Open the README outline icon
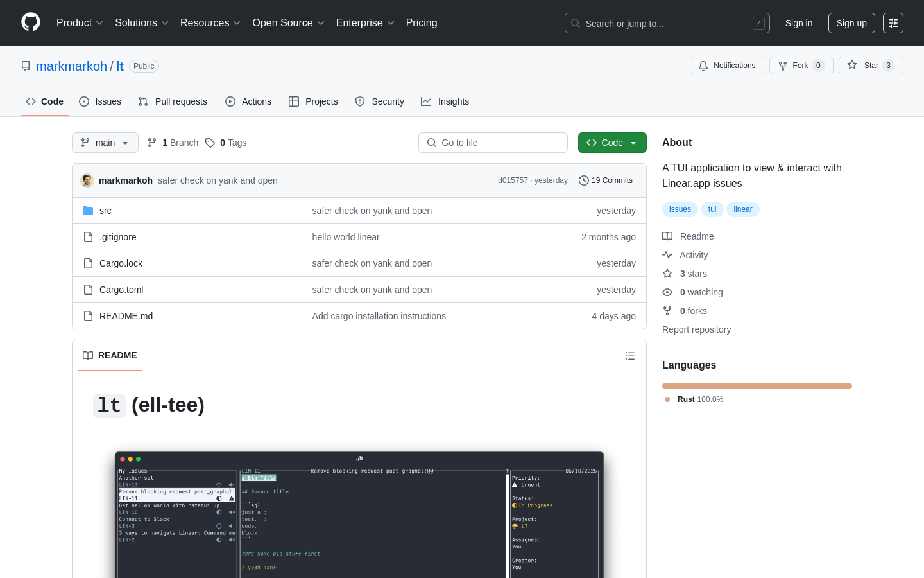Image resolution: width=924 pixels, height=578 pixels. pos(630,356)
